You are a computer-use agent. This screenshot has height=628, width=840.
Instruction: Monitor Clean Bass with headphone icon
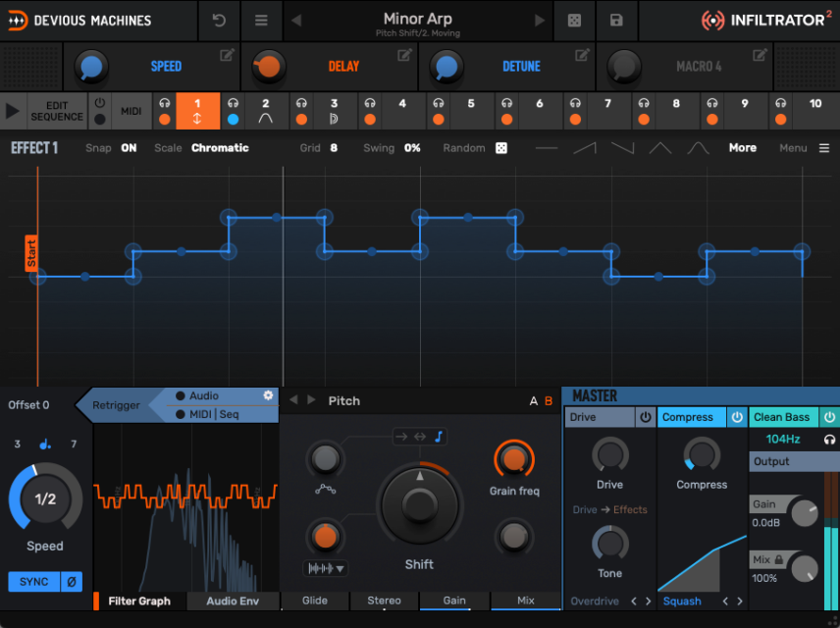(x=829, y=440)
